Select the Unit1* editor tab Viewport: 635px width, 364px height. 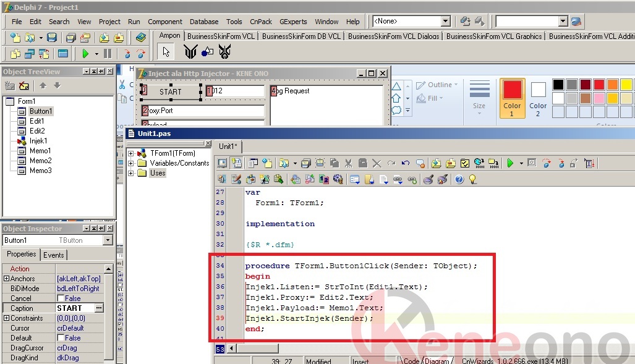(x=228, y=146)
